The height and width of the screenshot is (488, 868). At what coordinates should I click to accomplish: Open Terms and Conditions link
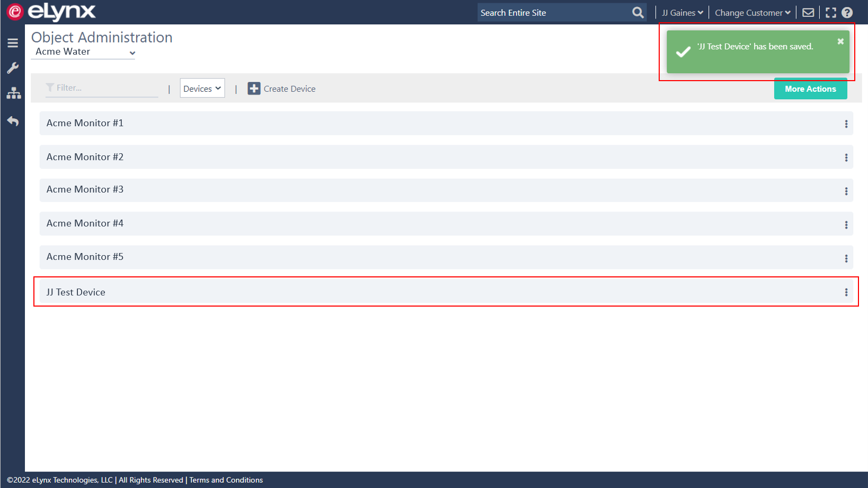click(226, 480)
